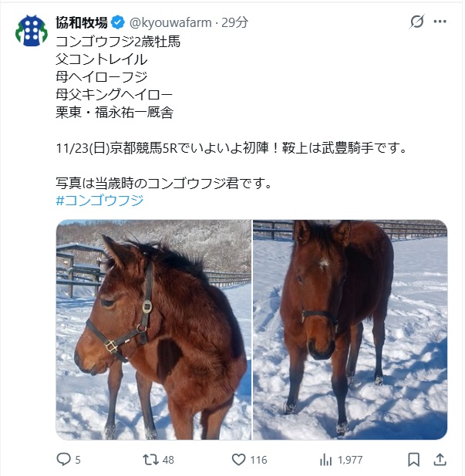Follow the #コンゴウフジ hashtag
Image resolution: width=465 pixels, height=476 pixels.
pos(99,201)
